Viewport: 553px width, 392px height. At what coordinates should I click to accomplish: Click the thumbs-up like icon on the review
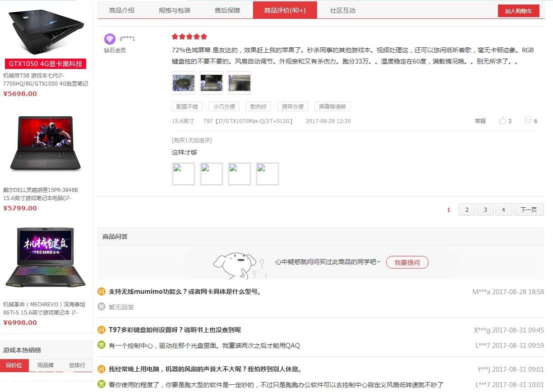[x=502, y=120]
